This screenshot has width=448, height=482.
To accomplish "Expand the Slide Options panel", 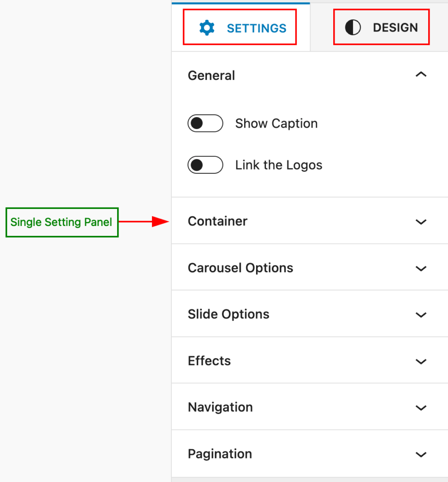I will click(421, 314).
